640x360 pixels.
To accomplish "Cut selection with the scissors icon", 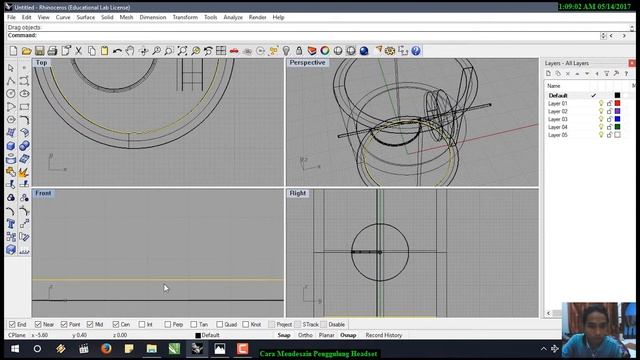I will [78, 51].
